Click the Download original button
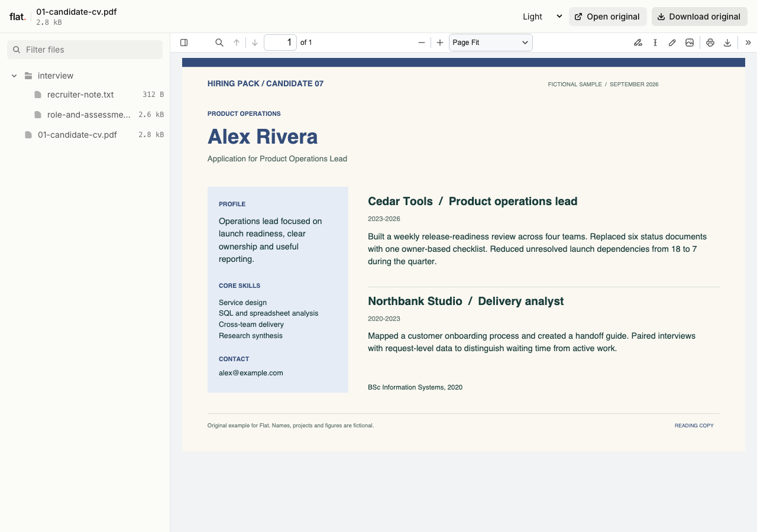 click(700, 17)
